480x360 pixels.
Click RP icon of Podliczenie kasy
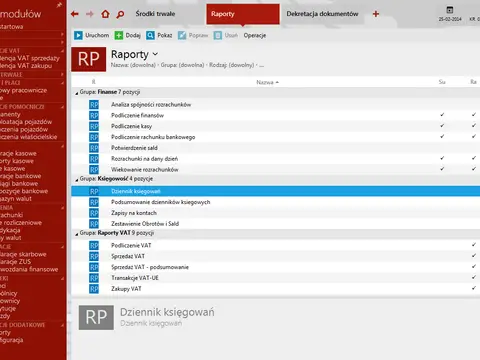[94, 126]
